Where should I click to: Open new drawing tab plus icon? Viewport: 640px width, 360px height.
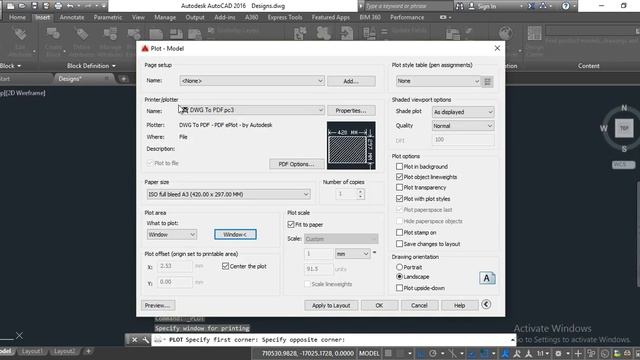[x=124, y=79]
